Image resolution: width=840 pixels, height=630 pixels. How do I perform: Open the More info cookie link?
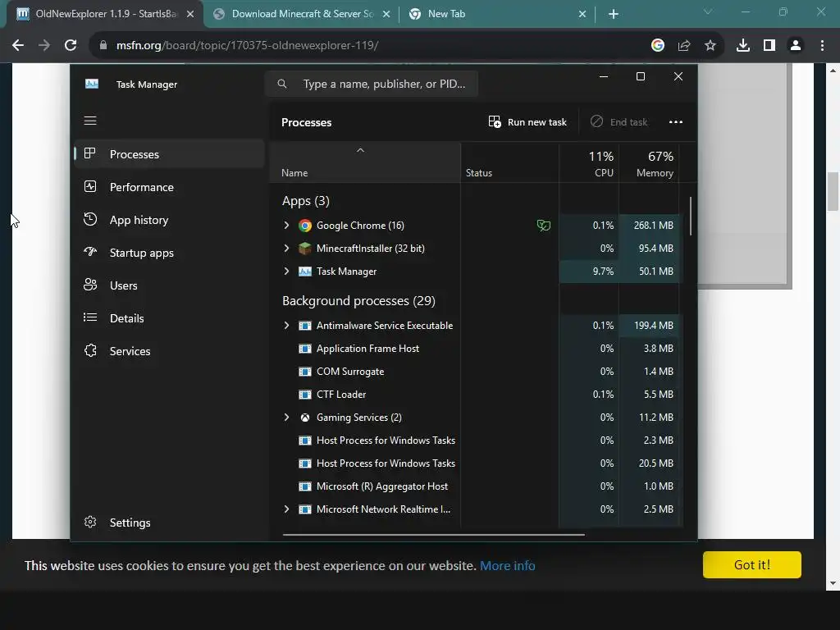507,566
